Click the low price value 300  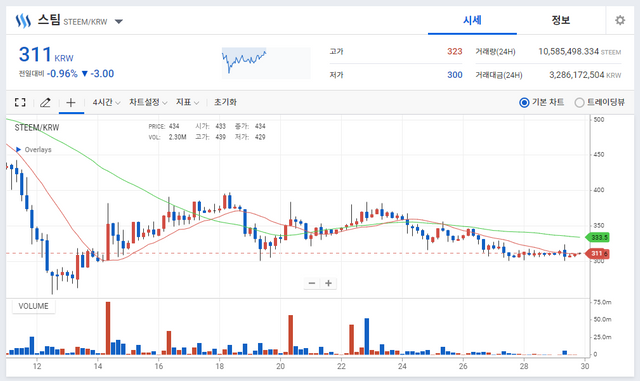coord(454,75)
